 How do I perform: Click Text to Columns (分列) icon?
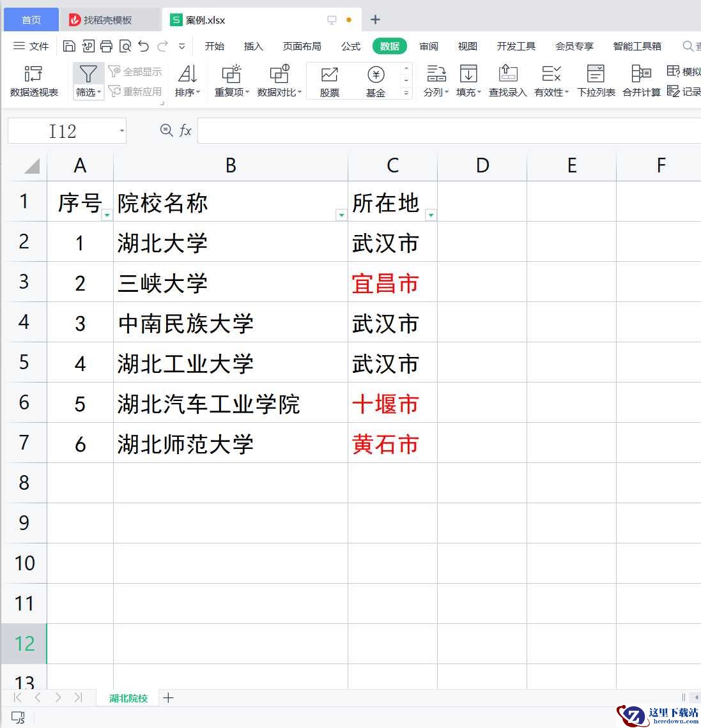coord(436,74)
